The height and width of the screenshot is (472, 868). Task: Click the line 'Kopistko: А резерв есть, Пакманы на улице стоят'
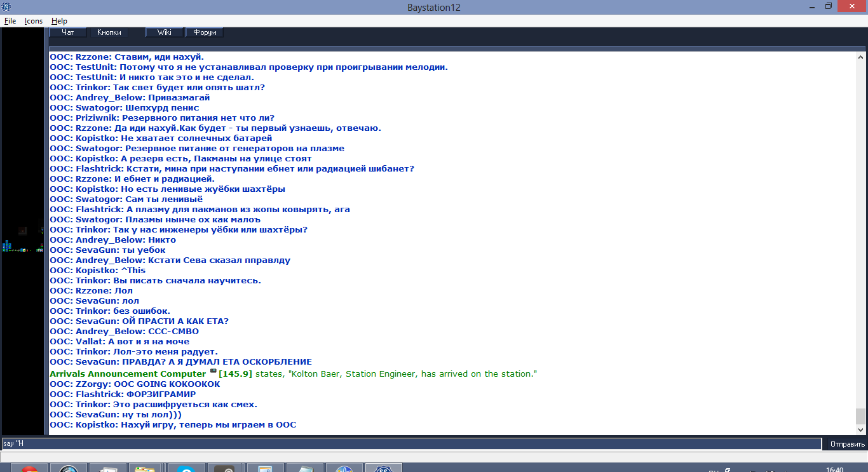click(180, 159)
